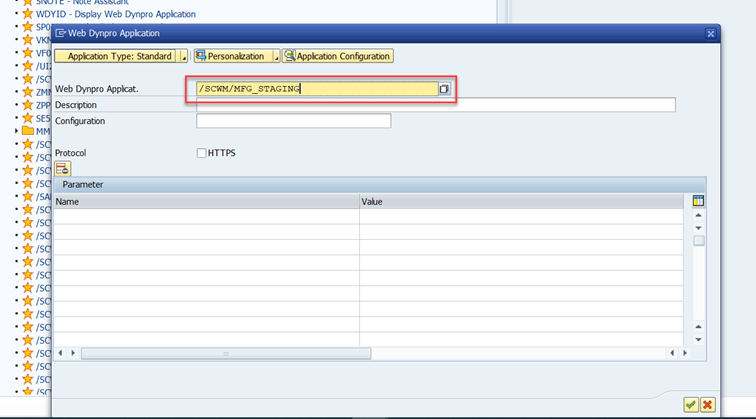This screenshot has width=756, height=419.
Task: Click the Configuration input field
Action: tap(294, 121)
